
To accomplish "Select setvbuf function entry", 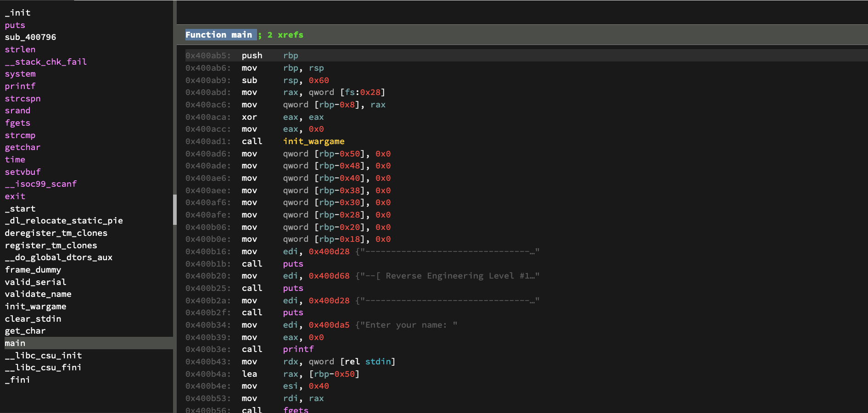I will [22, 172].
